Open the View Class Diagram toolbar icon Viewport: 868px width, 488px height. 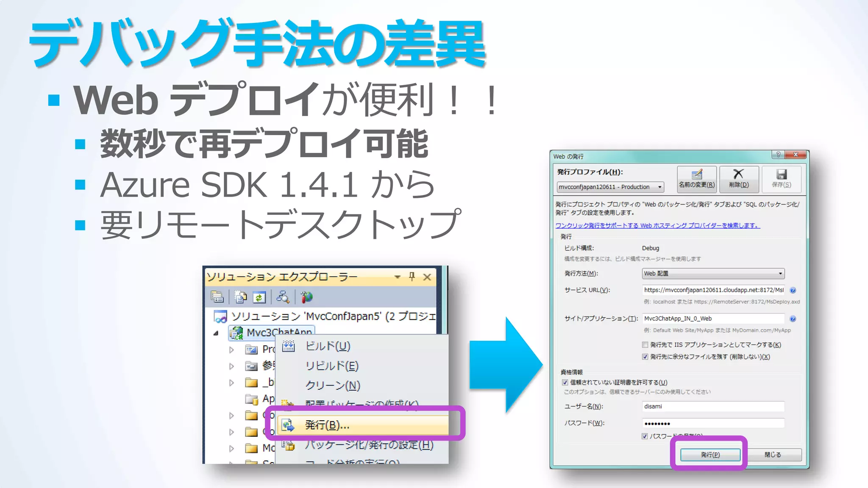point(282,297)
